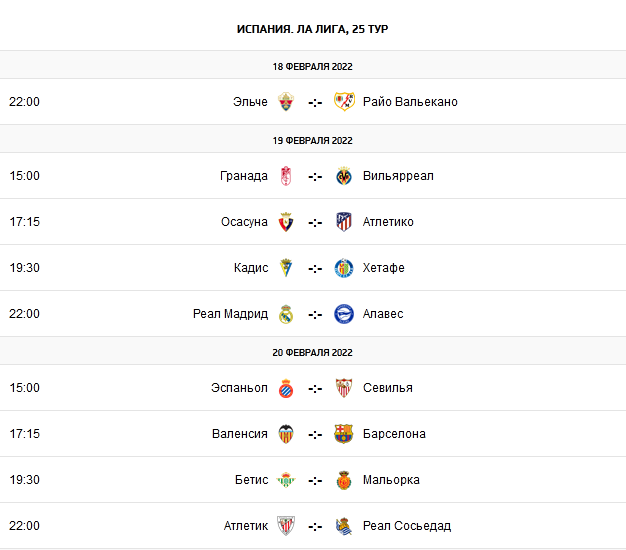The height and width of the screenshot is (550, 626).
Task: Click the Getafe club crest icon
Action: pos(344,268)
